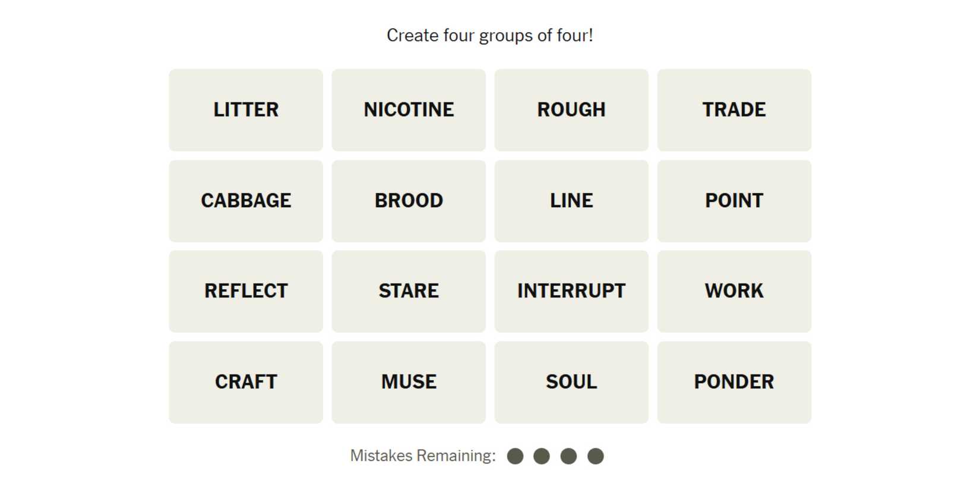Click the first mistakes remaining dot
980x490 pixels.
tap(515, 456)
